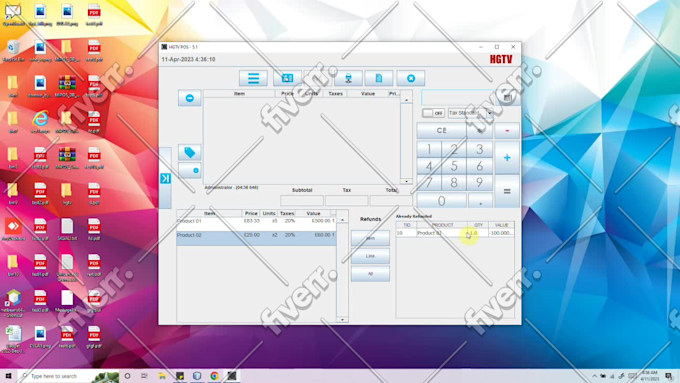Select the Product 01 row

pyautogui.click(x=256, y=223)
